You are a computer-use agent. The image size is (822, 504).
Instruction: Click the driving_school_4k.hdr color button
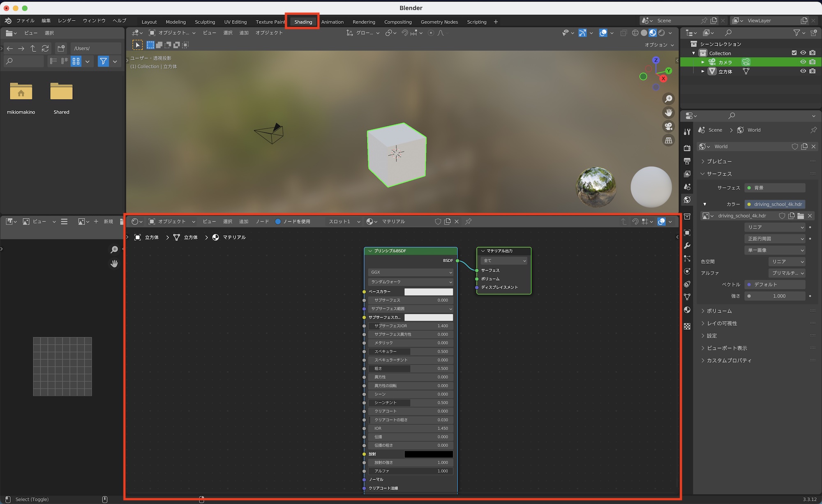(775, 204)
